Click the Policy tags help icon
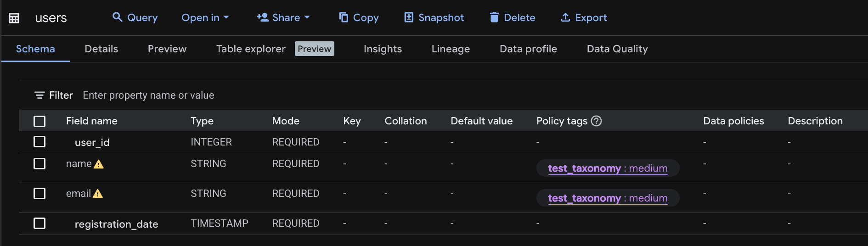 pyautogui.click(x=596, y=121)
